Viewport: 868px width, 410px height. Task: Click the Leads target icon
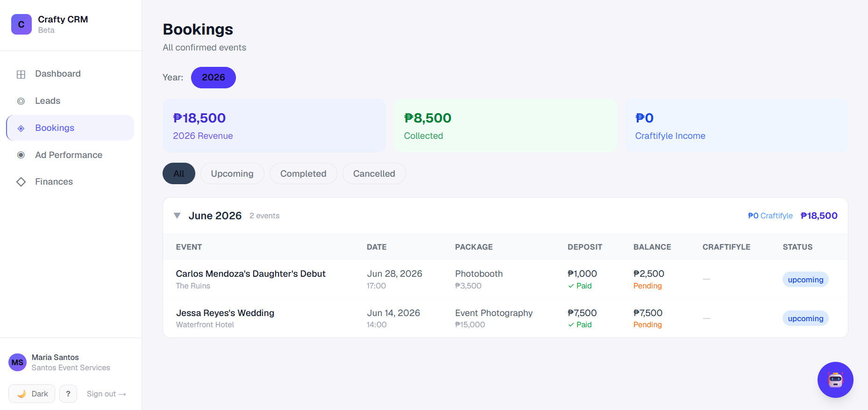[21, 101]
